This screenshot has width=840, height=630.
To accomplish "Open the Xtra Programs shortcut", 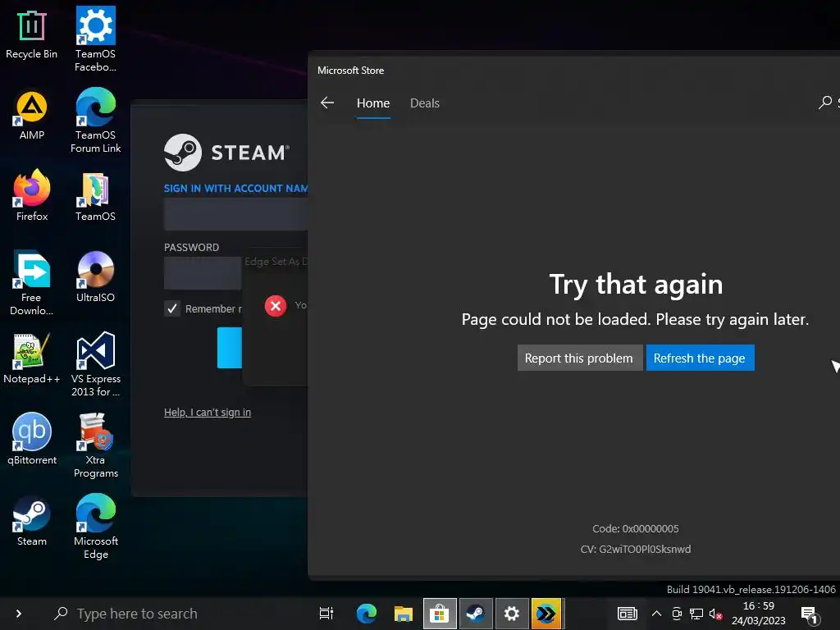I will tap(95, 445).
